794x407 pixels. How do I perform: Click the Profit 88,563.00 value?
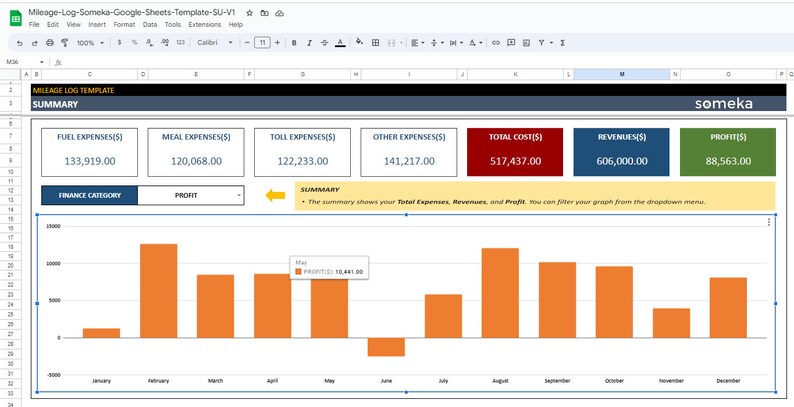[728, 161]
